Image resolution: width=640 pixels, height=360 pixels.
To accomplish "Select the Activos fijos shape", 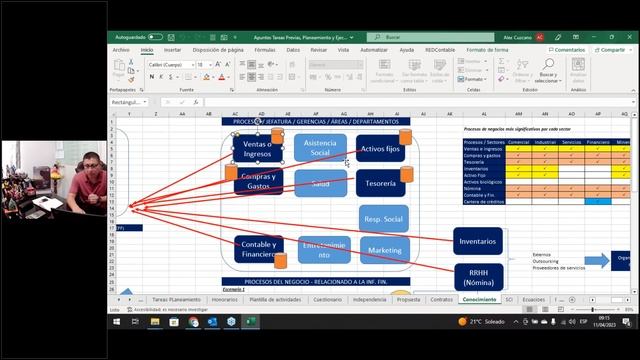I will (x=380, y=149).
